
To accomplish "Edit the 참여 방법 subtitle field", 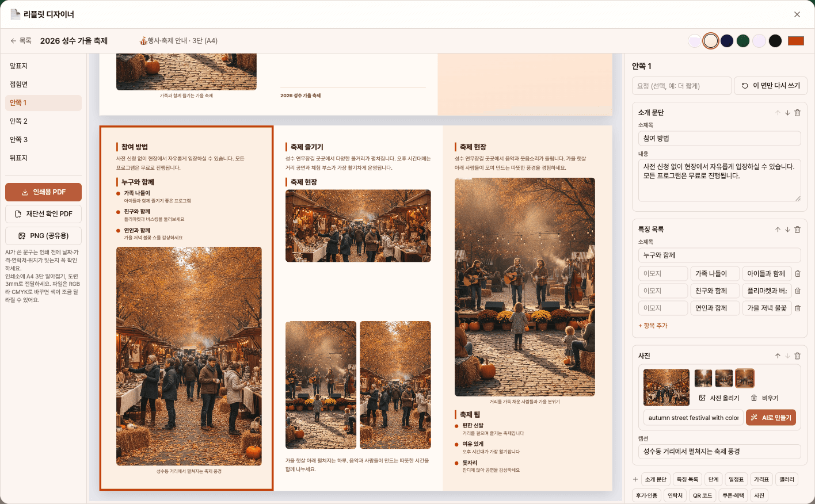I will click(x=719, y=139).
